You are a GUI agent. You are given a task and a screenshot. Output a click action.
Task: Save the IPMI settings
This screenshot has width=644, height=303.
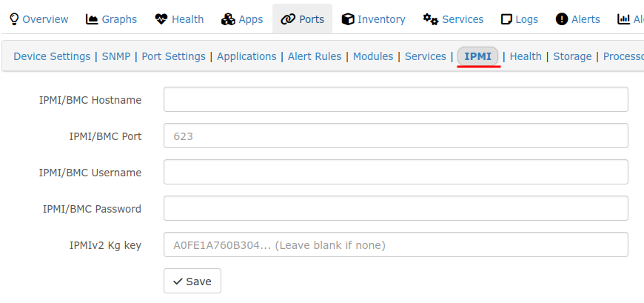click(x=192, y=281)
